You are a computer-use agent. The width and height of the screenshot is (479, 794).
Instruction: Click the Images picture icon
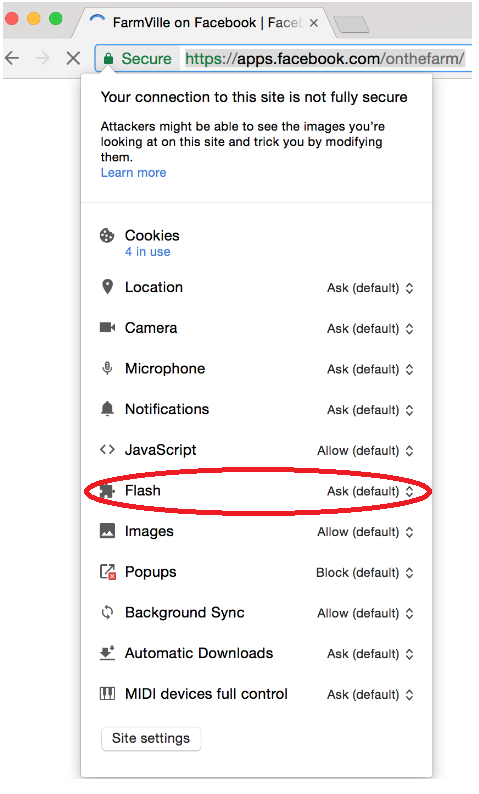click(x=107, y=531)
